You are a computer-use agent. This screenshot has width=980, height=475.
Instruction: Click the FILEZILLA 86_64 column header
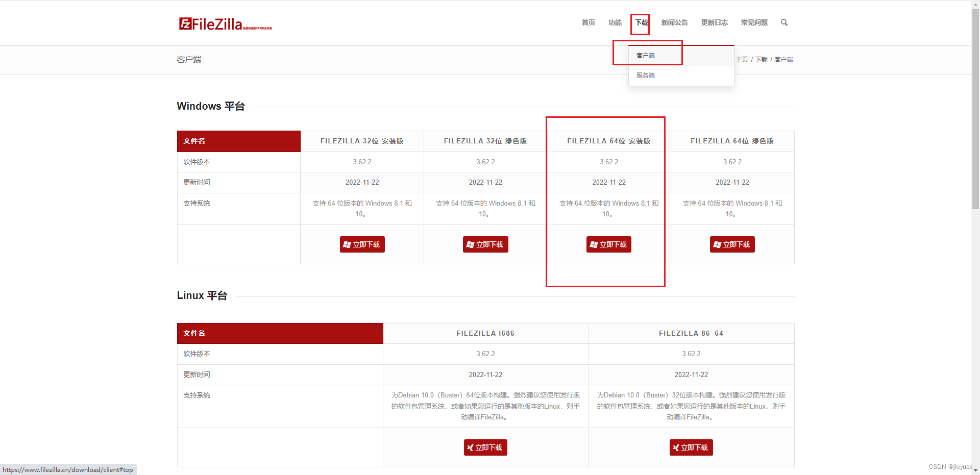(691, 333)
